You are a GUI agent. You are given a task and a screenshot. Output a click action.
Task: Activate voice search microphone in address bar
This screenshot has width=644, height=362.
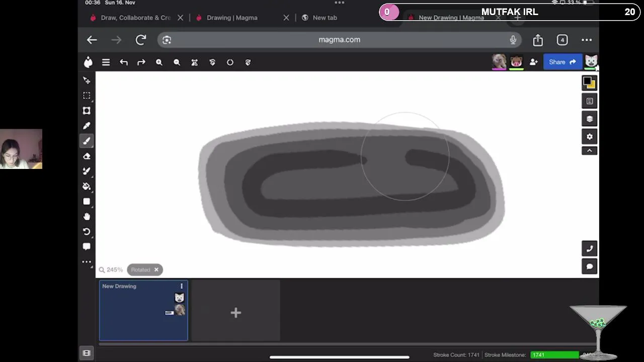[513, 40]
